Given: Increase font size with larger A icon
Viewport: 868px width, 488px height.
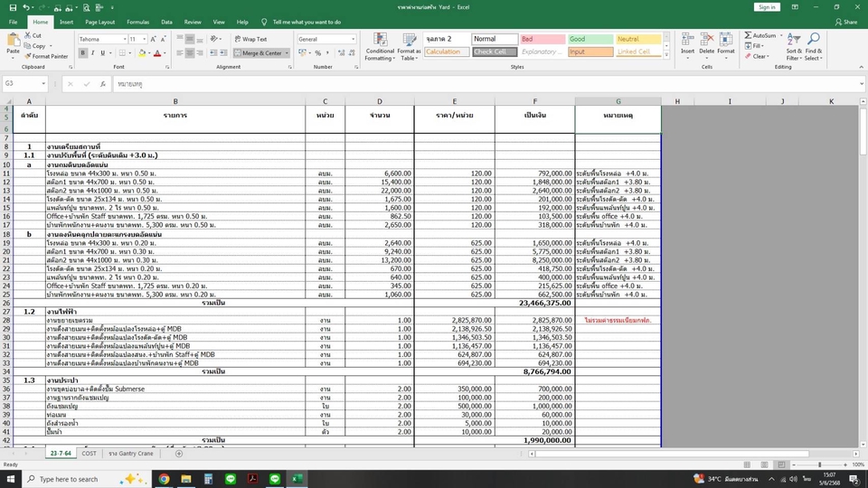Looking at the screenshot, I should pos(154,39).
